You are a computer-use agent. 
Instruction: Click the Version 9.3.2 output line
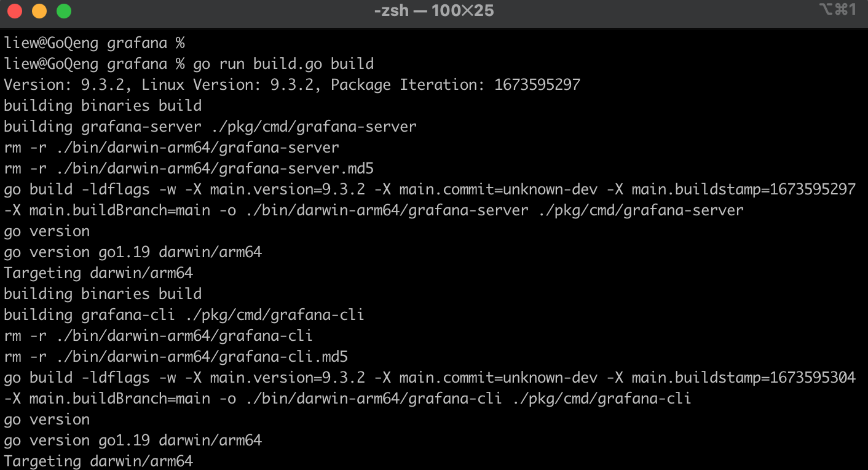point(292,85)
